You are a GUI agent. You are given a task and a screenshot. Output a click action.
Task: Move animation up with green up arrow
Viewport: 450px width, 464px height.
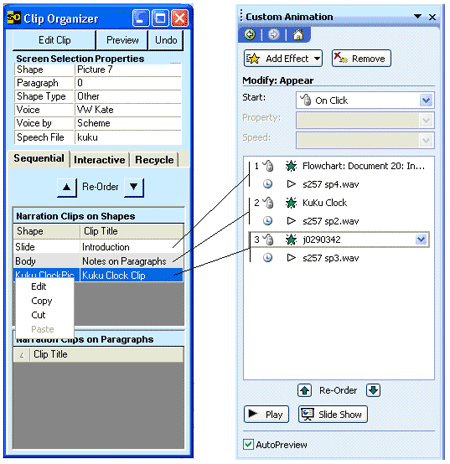(304, 390)
